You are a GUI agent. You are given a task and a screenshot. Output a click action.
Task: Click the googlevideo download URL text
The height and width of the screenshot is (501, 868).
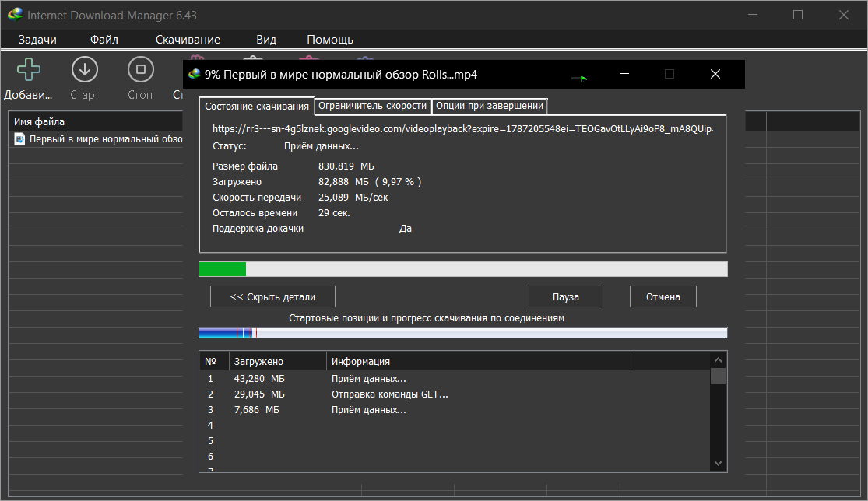(462, 129)
